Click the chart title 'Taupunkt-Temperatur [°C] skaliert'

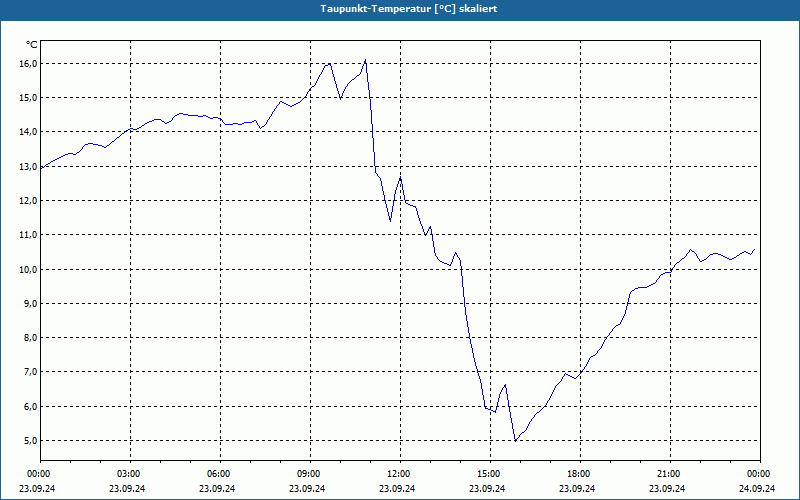(409, 9)
